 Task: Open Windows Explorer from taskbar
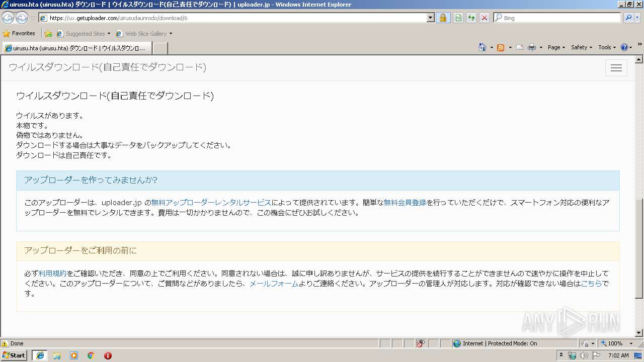point(57,355)
